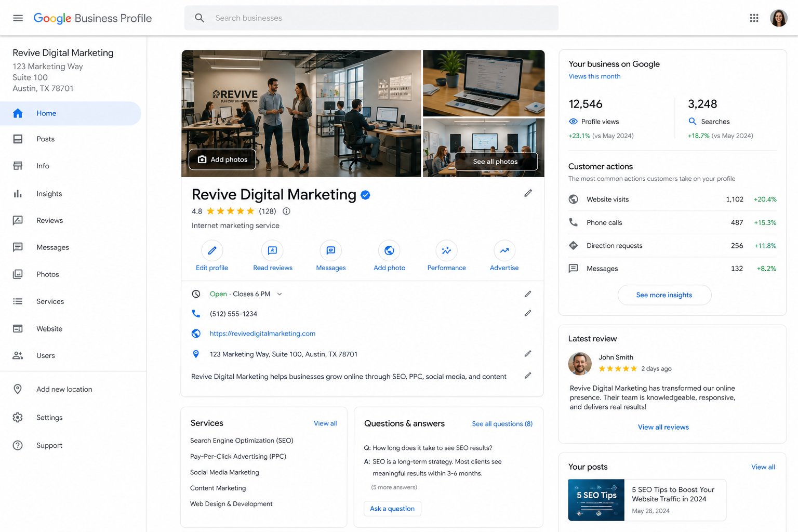Click Add photos button on cover image
The width and height of the screenshot is (798, 532).
coord(222,159)
